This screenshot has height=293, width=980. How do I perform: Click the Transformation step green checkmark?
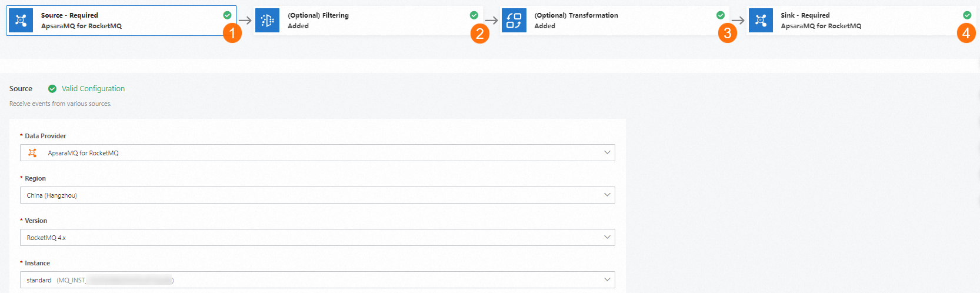[x=720, y=15]
